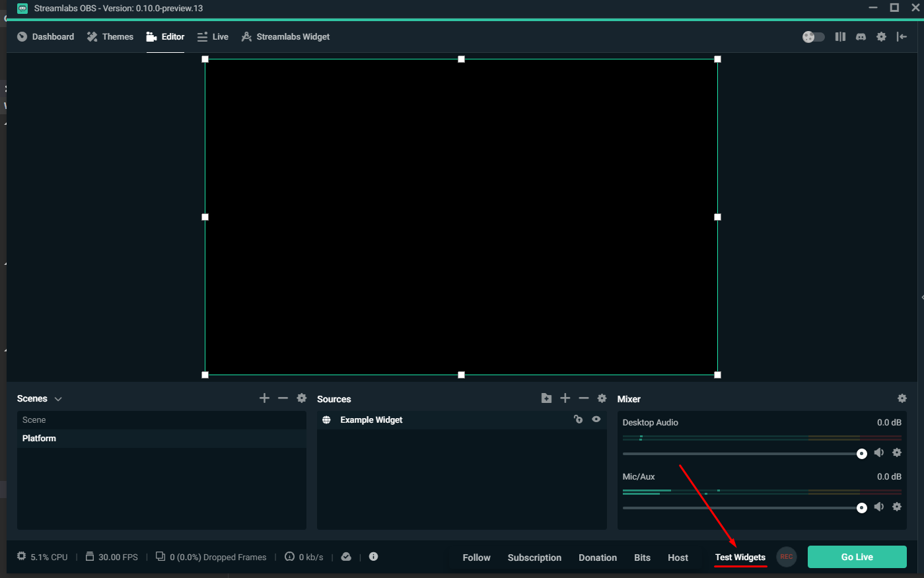Add a source folder
924x578 pixels.
(546, 398)
